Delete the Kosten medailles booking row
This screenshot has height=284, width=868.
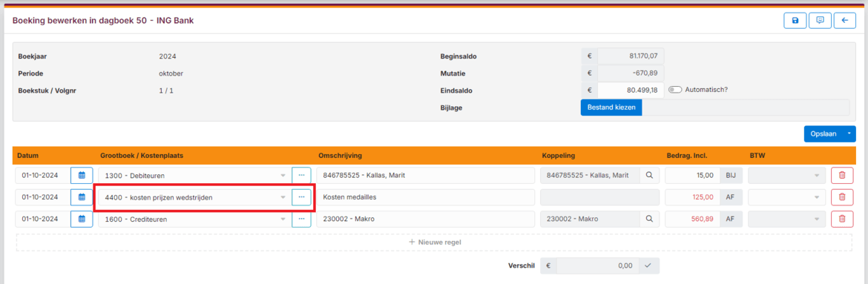tap(842, 197)
